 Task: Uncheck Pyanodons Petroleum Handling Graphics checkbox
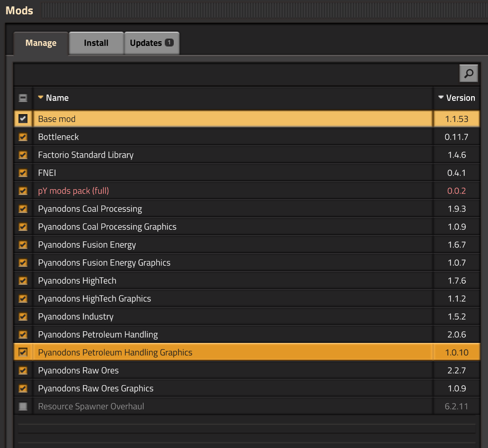[23, 352]
